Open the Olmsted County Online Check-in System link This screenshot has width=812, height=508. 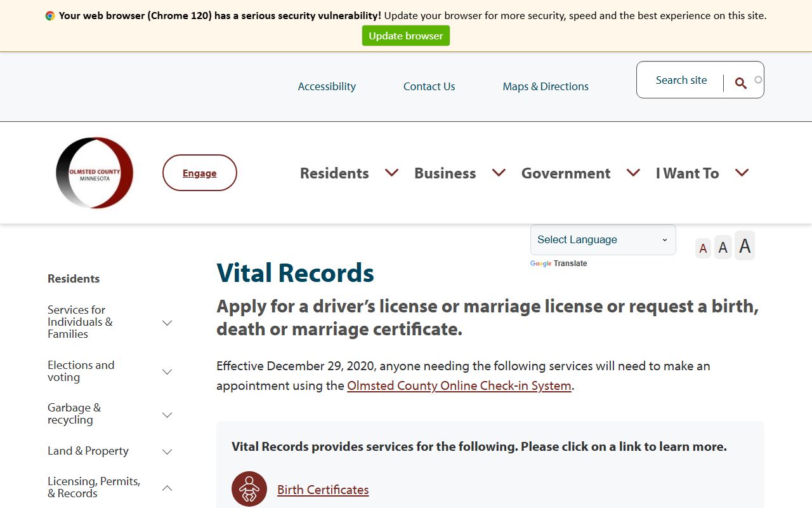click(x=459, y=385)
